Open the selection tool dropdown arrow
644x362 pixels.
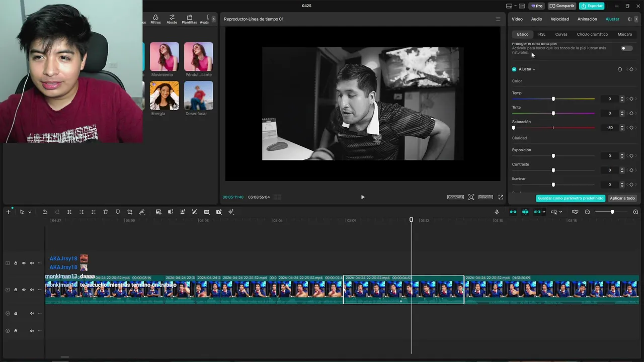[x=29, y=212]
